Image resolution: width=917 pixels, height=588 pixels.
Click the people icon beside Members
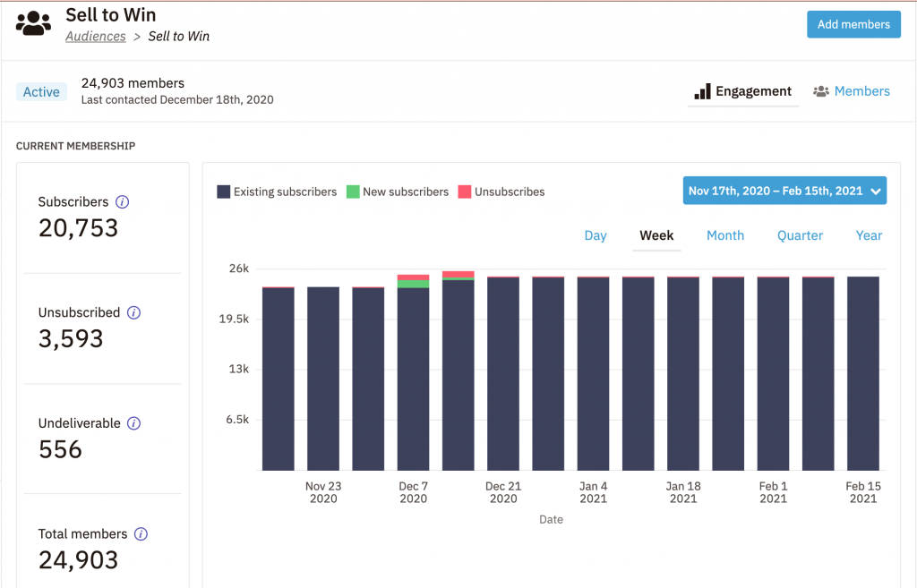point(821,92)
